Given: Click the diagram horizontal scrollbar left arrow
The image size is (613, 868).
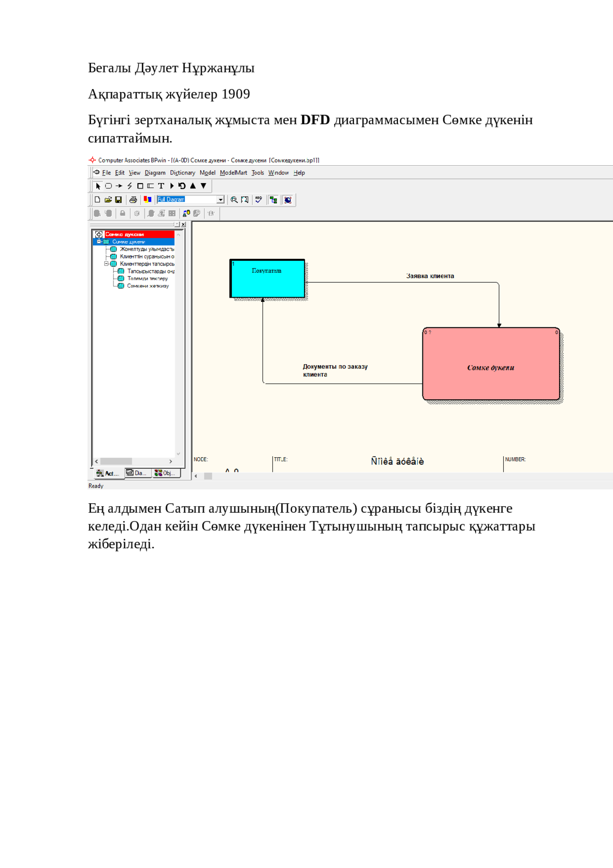Looking at the screenshot, I should pyautogui.click(x=196, y=476).
